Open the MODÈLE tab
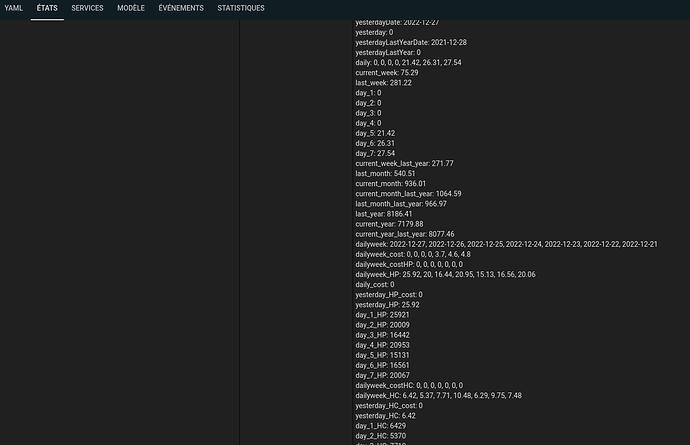Screen dimensions: 690x445 (x=130, y=8)
